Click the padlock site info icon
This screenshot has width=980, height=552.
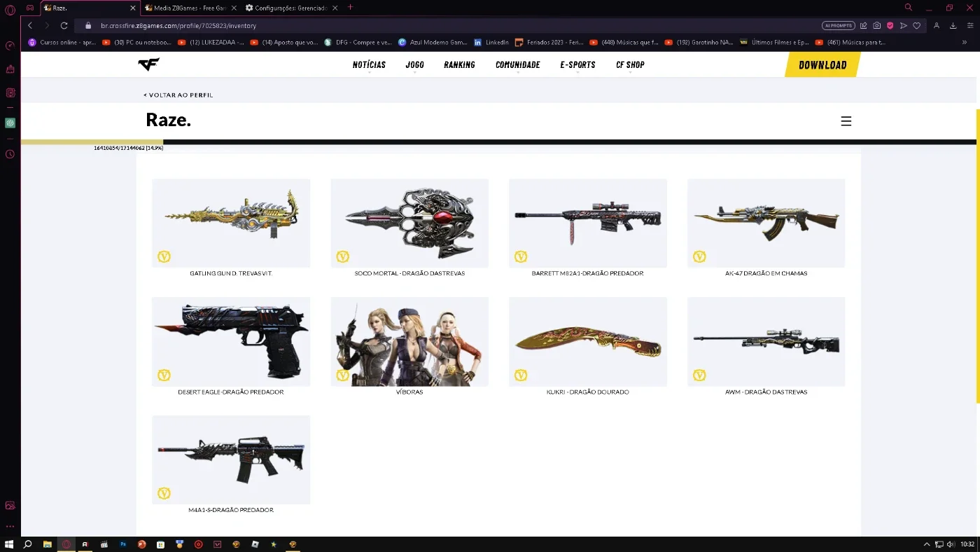point(88,26)
